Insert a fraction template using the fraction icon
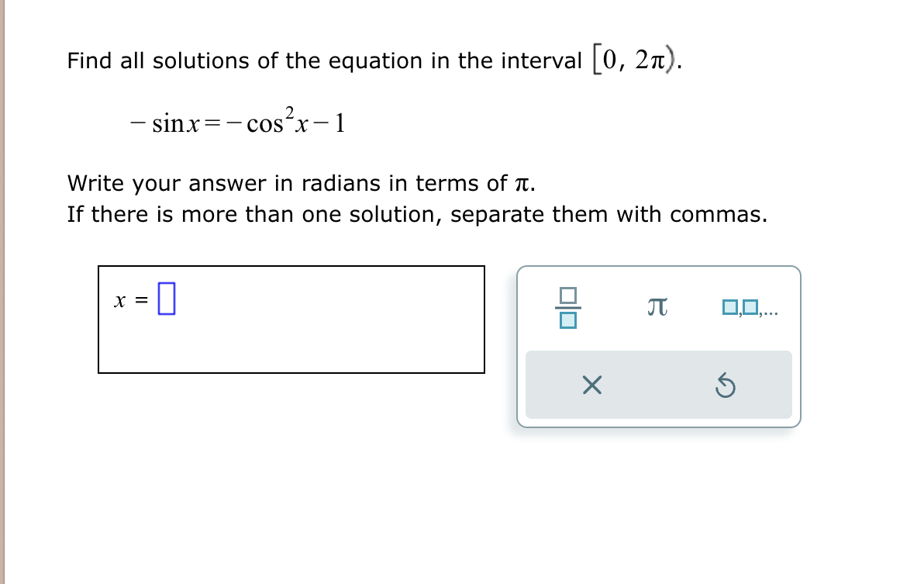 pos(568,306)
